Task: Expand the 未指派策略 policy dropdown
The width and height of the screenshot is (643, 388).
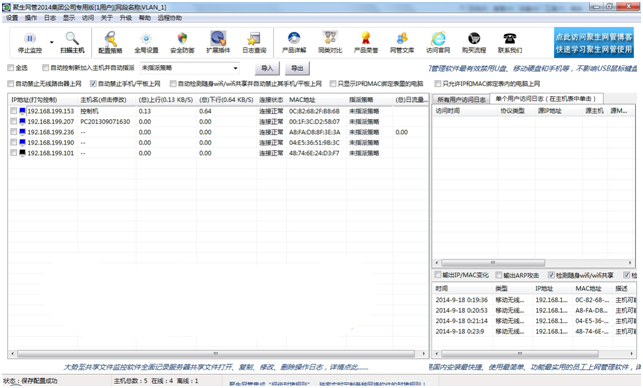Action: coord(235,68)
